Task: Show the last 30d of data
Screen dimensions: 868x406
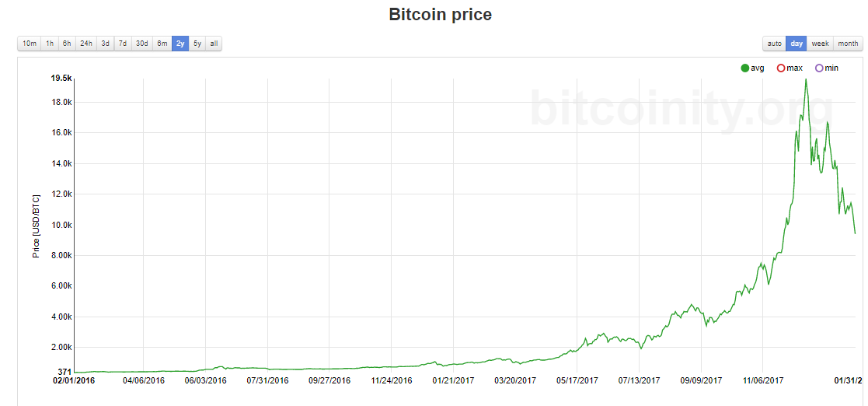Action: [x=142, y=44]
